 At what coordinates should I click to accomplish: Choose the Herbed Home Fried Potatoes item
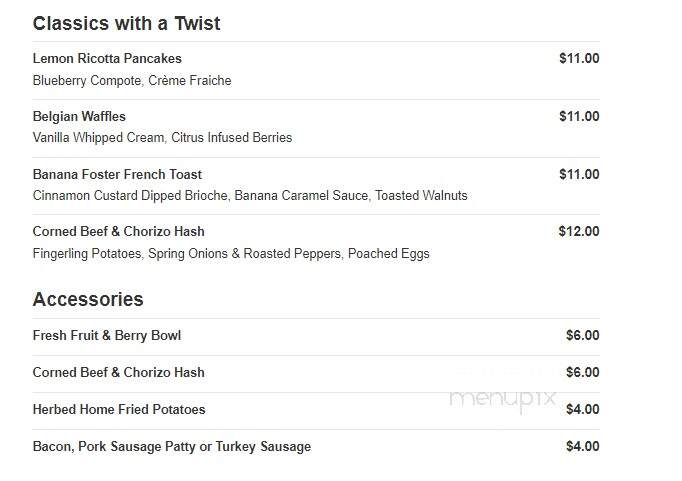point(119,410)
